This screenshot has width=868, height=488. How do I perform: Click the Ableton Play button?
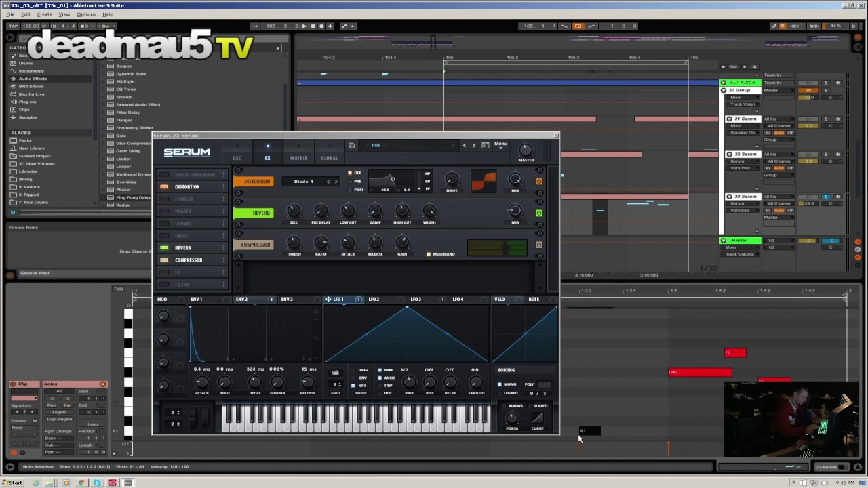[304, 26]
